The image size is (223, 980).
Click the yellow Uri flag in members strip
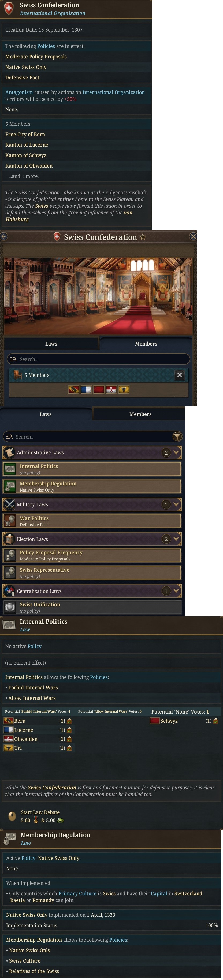click(x=124, y=389)
